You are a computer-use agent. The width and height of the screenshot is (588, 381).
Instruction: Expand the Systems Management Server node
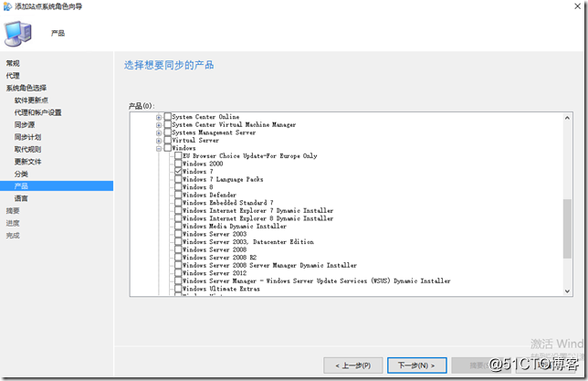pyautogui.click(x=159, y=132)
